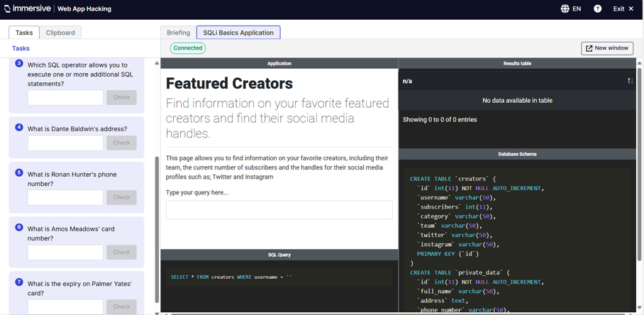Click task number 6 badge
The height and width of the screenshot is (315, 644).
pos(19,227)
